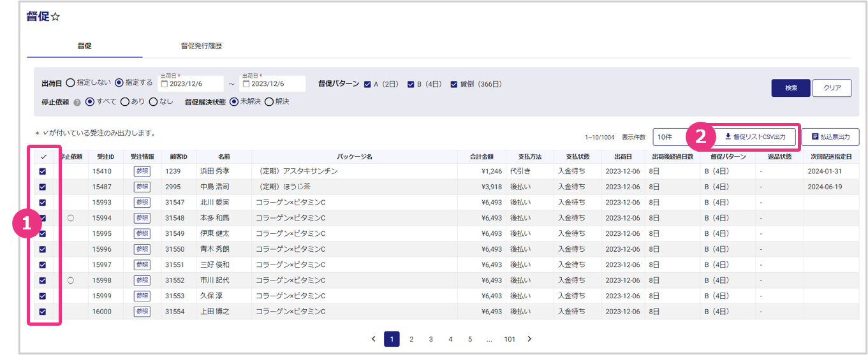868x355 pixels.
Task: Toggle the 貸倒(366日) pattern checkbox
Action: pos(454,84)
